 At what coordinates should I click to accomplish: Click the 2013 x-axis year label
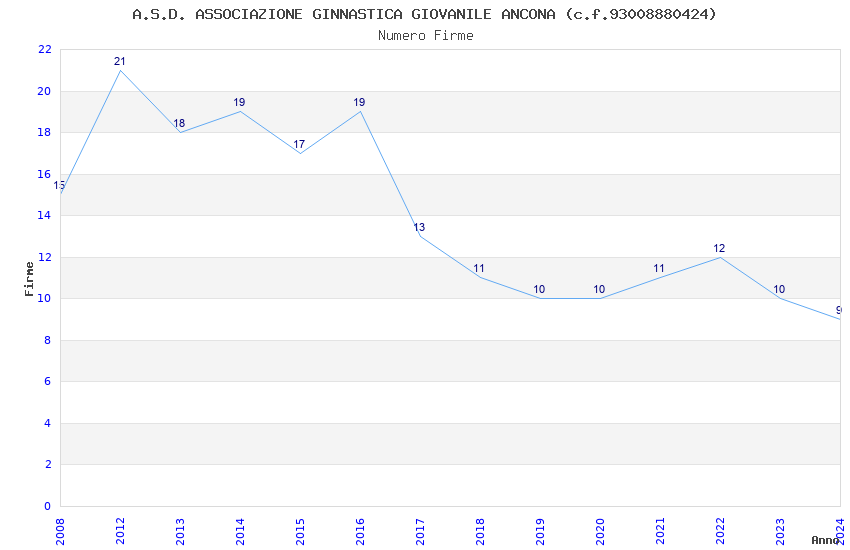point(180,531)
